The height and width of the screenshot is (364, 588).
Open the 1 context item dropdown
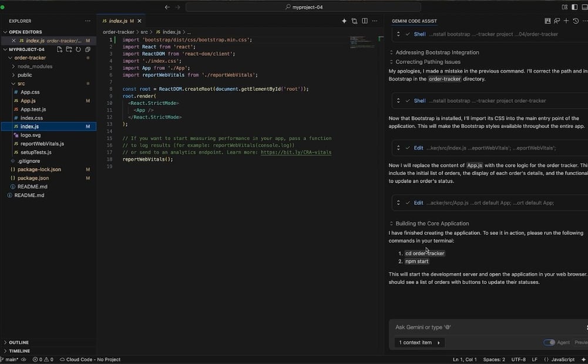(x=419, y=342)
